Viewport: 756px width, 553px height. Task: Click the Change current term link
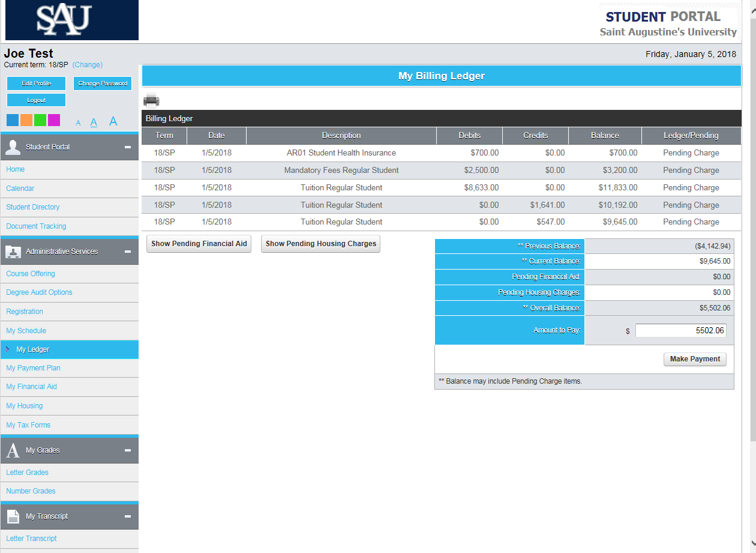(88, 65)
